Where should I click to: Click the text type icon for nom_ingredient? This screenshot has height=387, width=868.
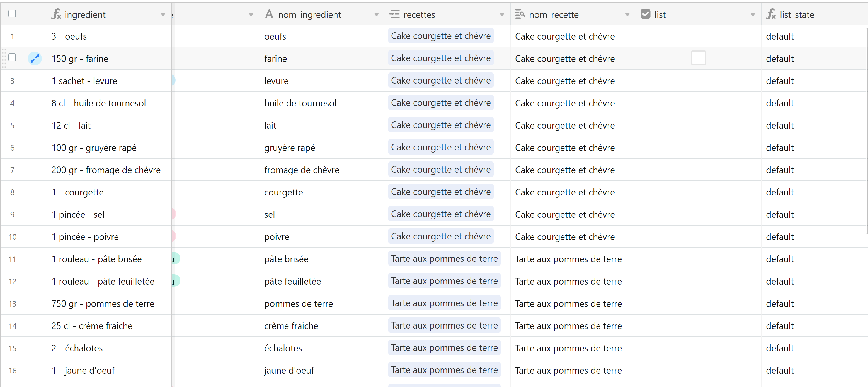coord(269,14)
